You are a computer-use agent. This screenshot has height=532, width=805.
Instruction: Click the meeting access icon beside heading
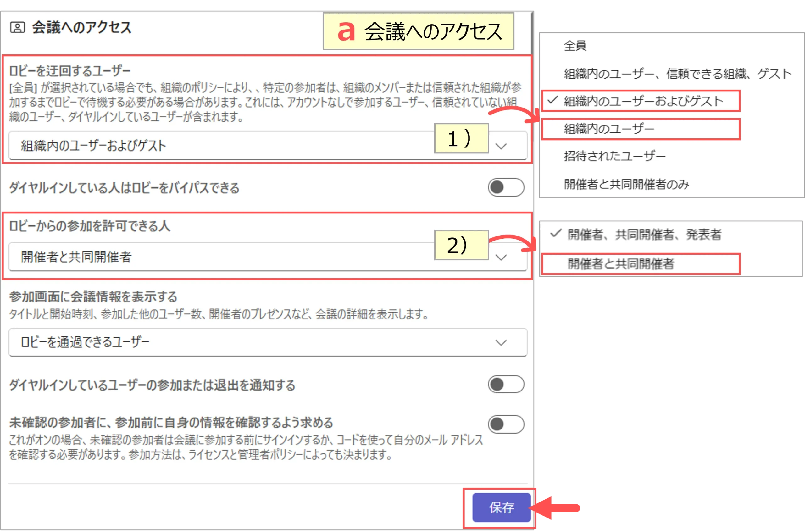click(x=17, y=27)
